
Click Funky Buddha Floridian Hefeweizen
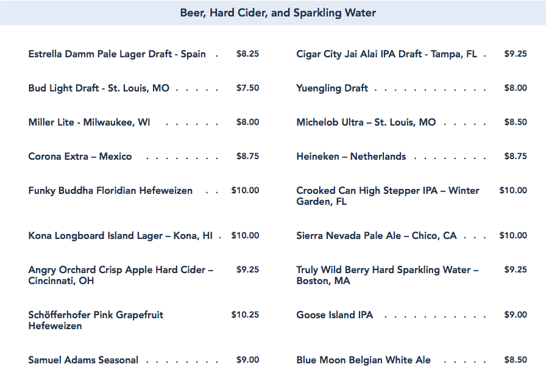click(110, 190)
